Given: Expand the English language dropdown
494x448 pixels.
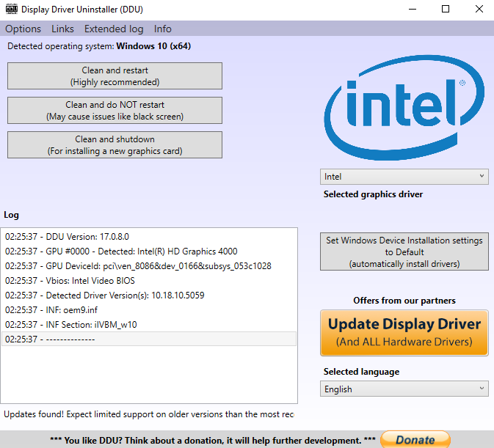Looking at the screenshot, I should pos(404,389).
